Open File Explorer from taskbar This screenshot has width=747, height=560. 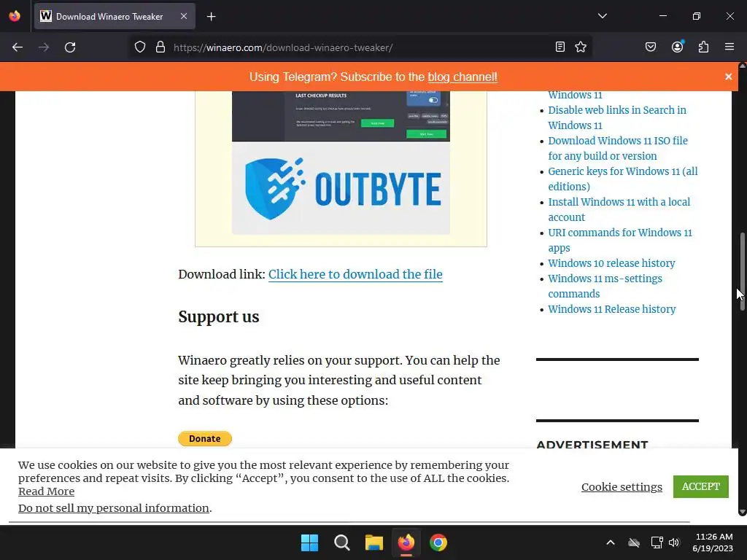pyautogui.click(x=374, y=542)
